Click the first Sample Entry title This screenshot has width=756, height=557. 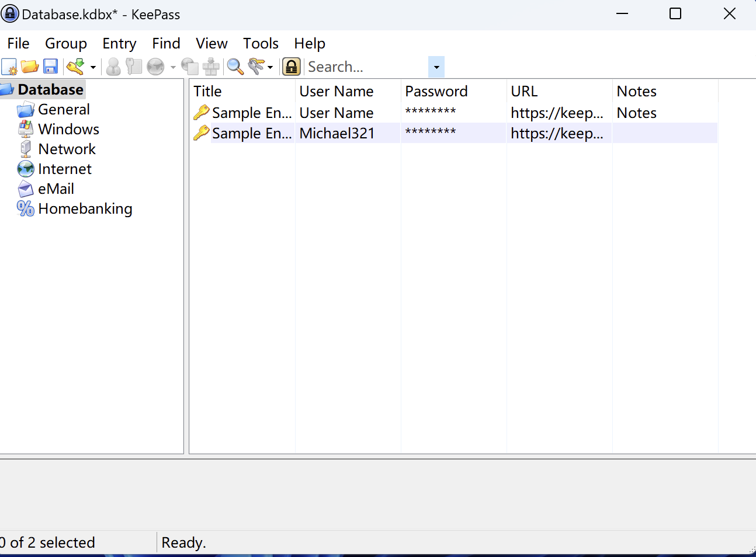pyautogui.click(x=252, y=113)
